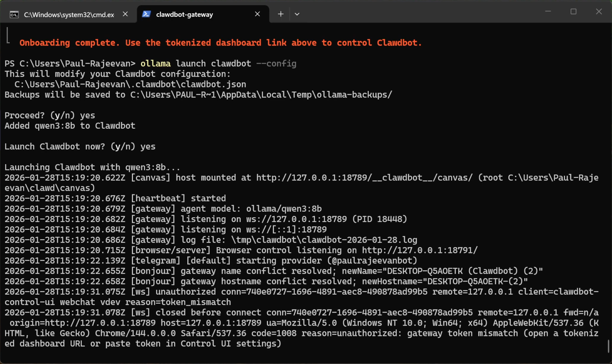Open a new terminal tab with plus
Image resolution: width=612 pixels, height=364 pixels.
[x=280, y=14]
